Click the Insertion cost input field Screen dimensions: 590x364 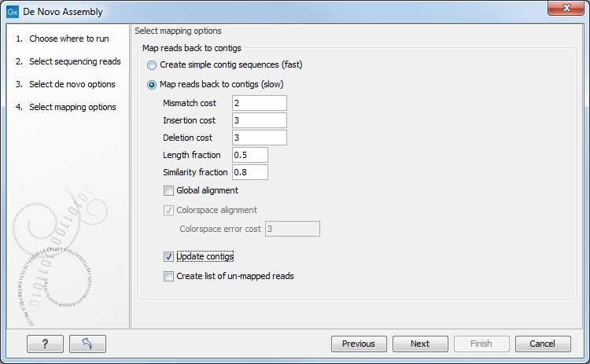click(259, 120)
